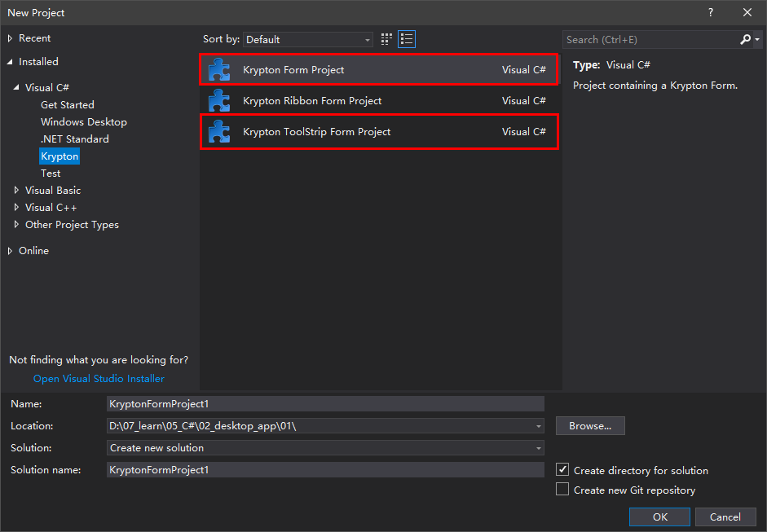Open the dialog help question mark
767x532 pixels.
tap(710, 12)
